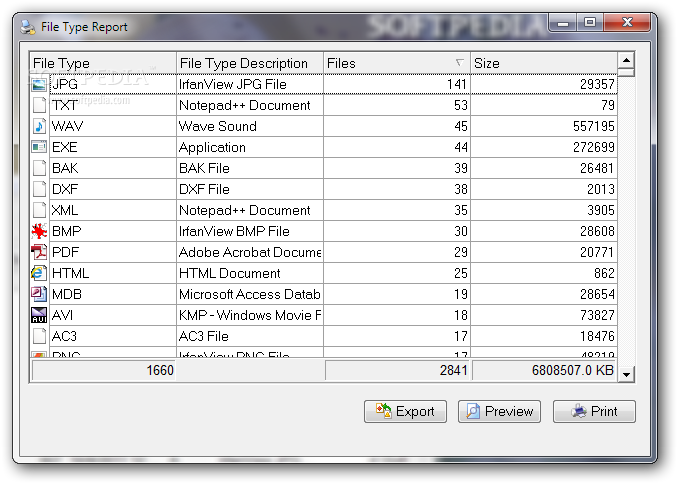
Task: Click the total file types 1660
Action: tap(160, 370)
